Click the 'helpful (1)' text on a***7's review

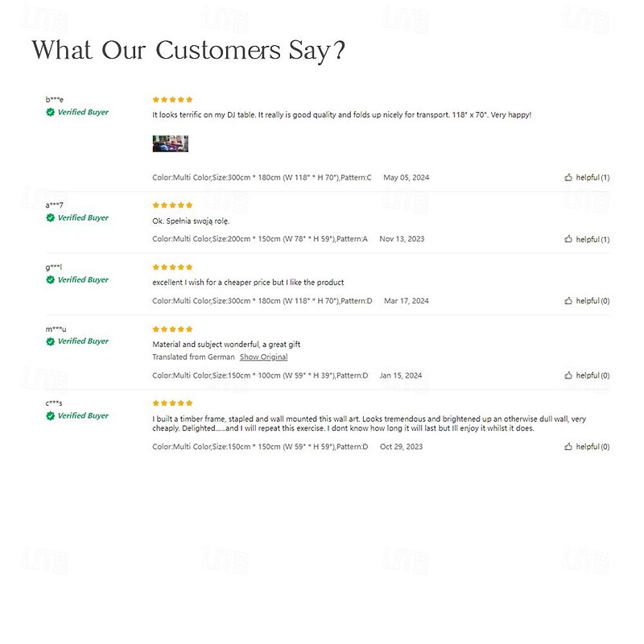[x=592, y=239]
